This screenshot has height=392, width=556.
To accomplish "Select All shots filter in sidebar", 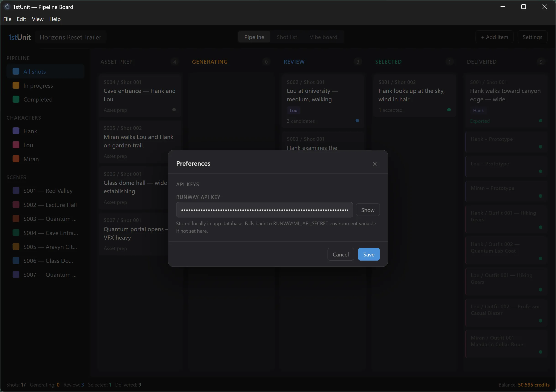I will coord(45,71).
